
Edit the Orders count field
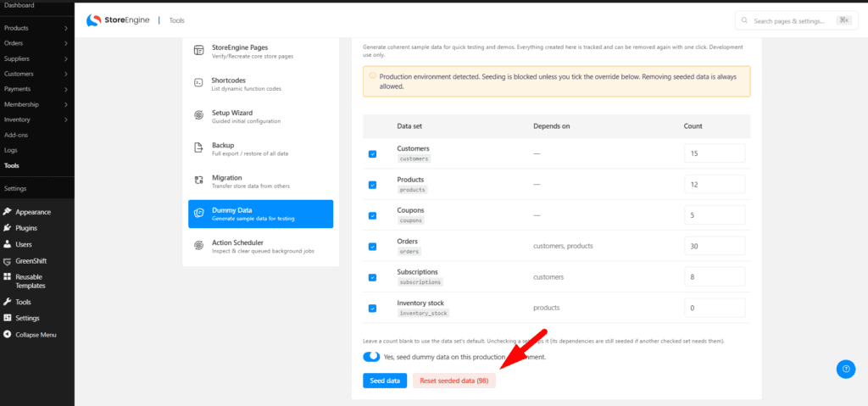point(715,246)
